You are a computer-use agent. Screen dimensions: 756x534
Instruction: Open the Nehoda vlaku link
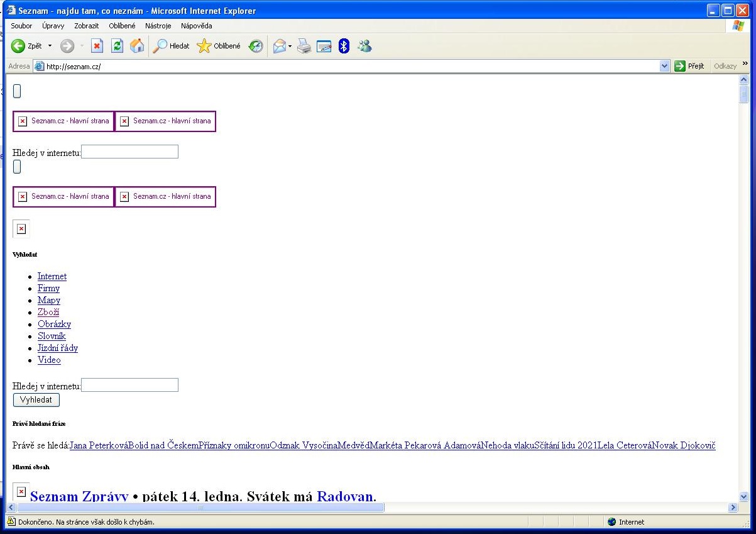[x=508, y=445]
